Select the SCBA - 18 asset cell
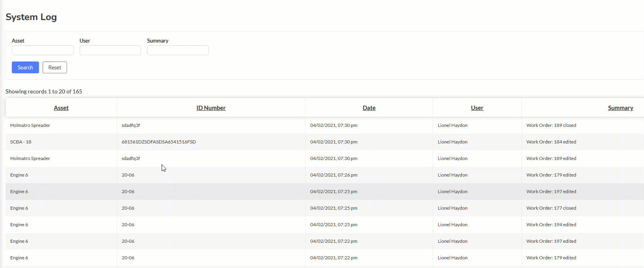The height and width of the screenshot is (268, 644). 21,142
